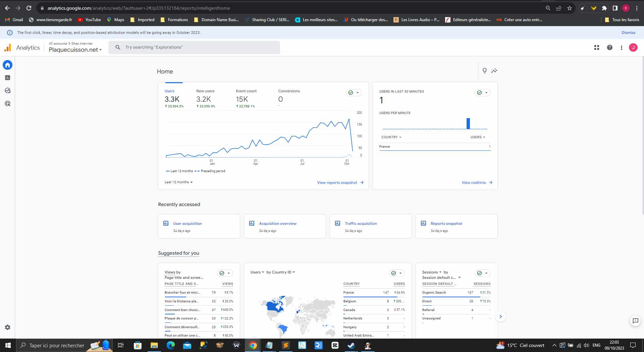Open the YouTube bookmark
Viewport: 644px width, 352px height.
tap(89, 20)
